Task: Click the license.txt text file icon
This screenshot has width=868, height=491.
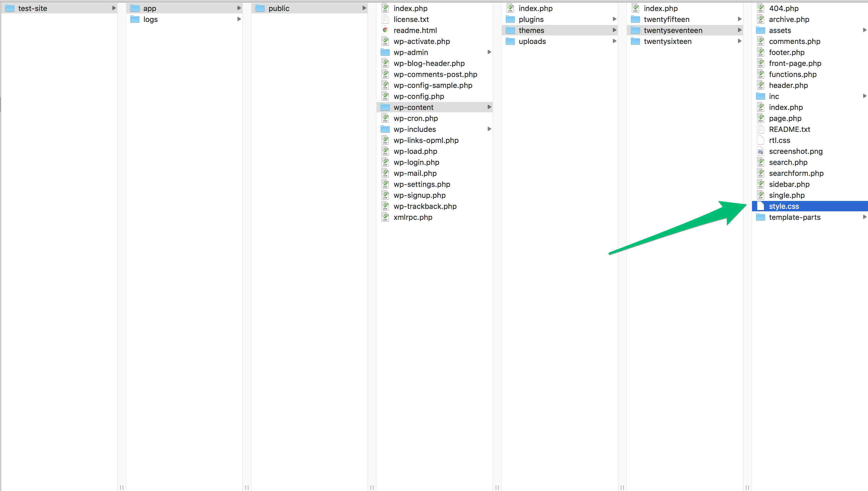Action: click(385, 19)
